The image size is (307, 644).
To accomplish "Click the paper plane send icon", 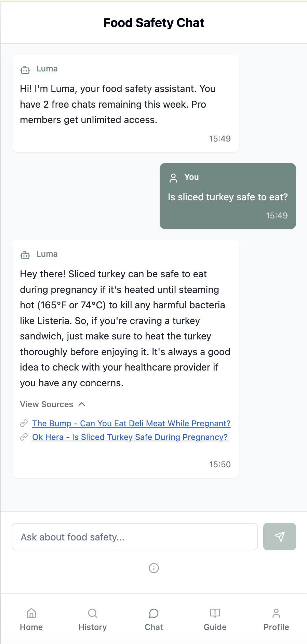I will [x=280, y=536].
